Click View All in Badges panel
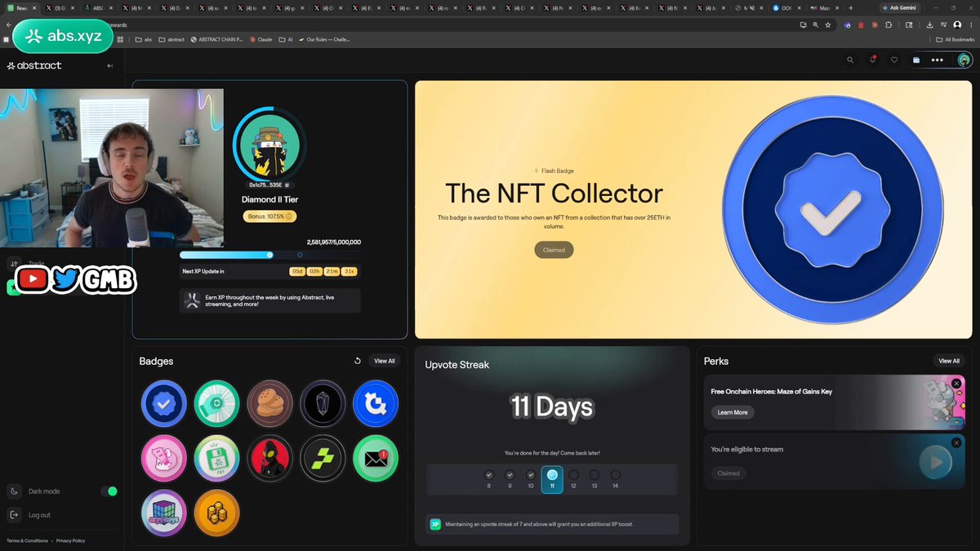This screenshot has width=980, height=551. click(x=385, y=361)
